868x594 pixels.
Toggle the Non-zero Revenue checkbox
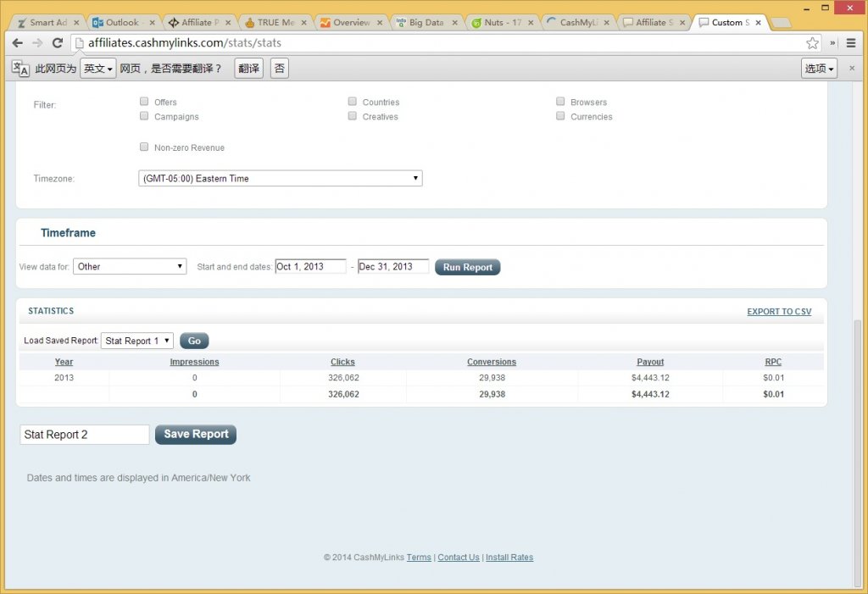coord(144,147)
